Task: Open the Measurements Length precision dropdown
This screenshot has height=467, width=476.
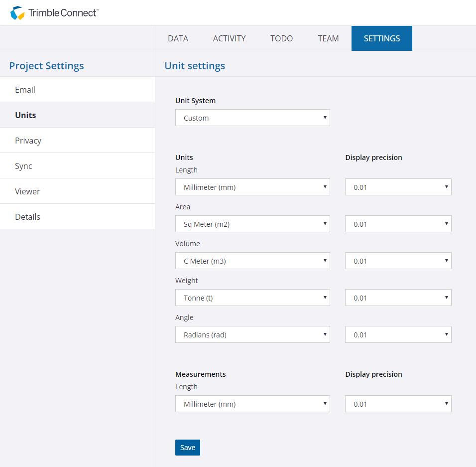Action: tap(398, 404)
